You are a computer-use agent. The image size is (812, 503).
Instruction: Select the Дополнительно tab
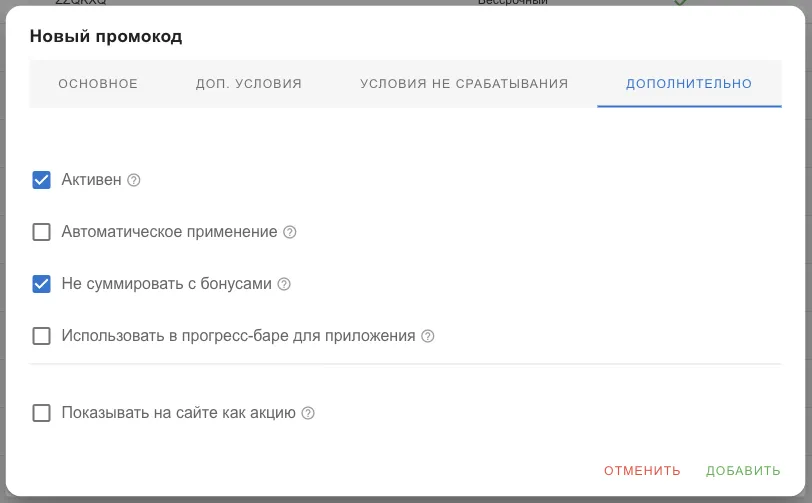coord(689,84)
